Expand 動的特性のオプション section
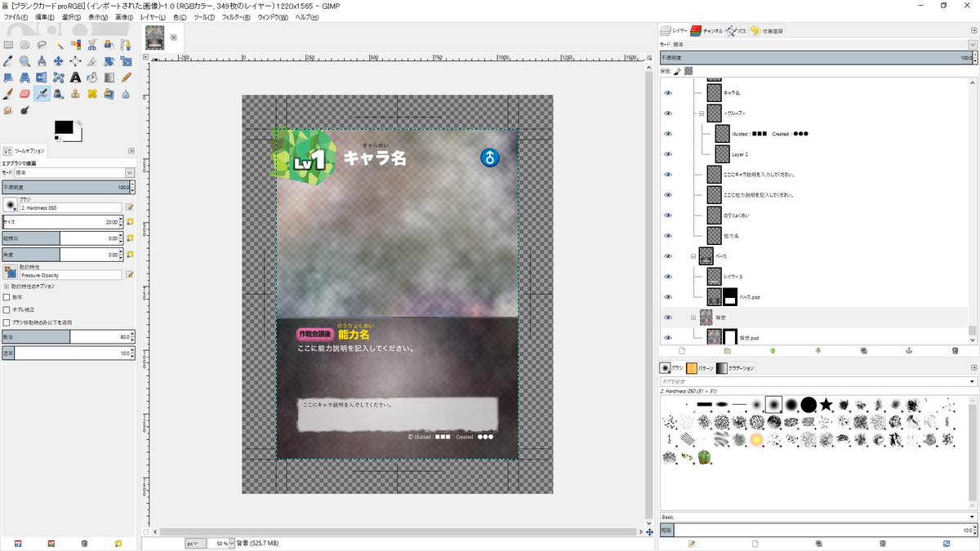This screenshot has height=551, width=980. pyautogui.click(x=7, y=287)
